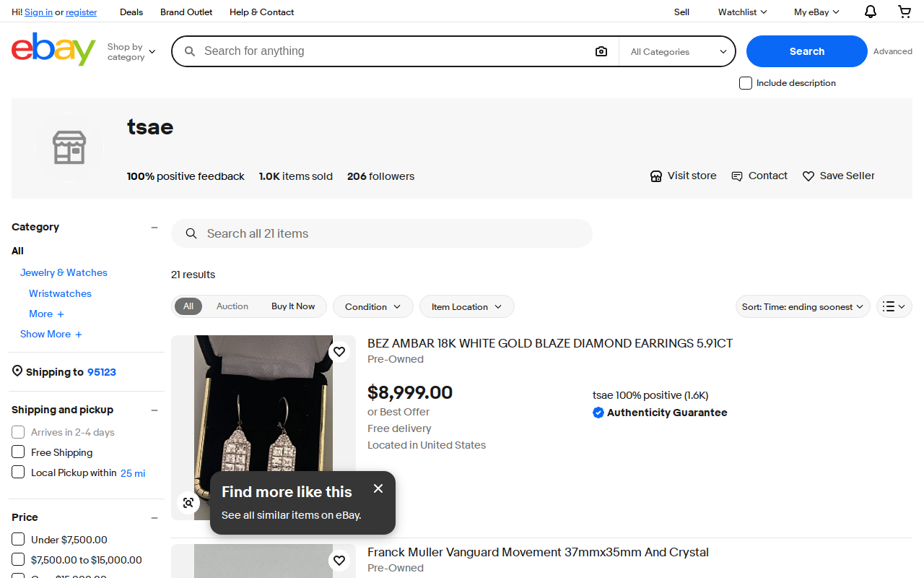This screenshot has height=578, width=924.
Task: Close the Find more like this popup
Action: tap(378, 488)
